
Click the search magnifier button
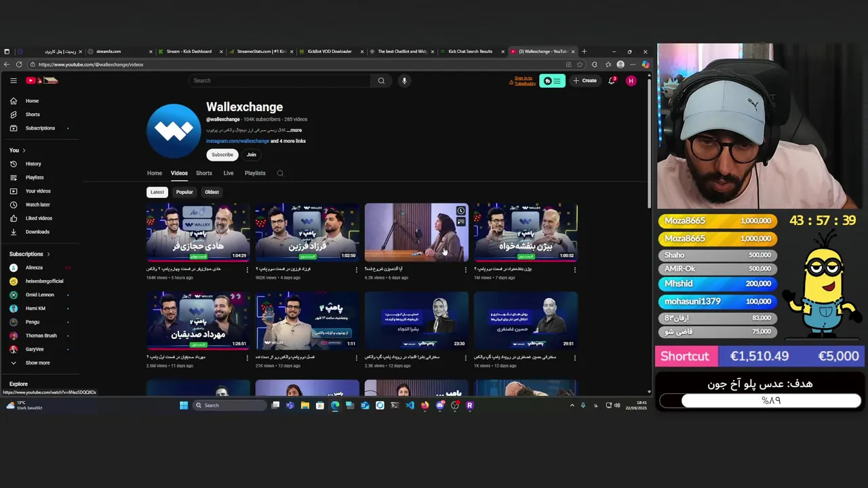pyautogui.click(x=381, y=81)
